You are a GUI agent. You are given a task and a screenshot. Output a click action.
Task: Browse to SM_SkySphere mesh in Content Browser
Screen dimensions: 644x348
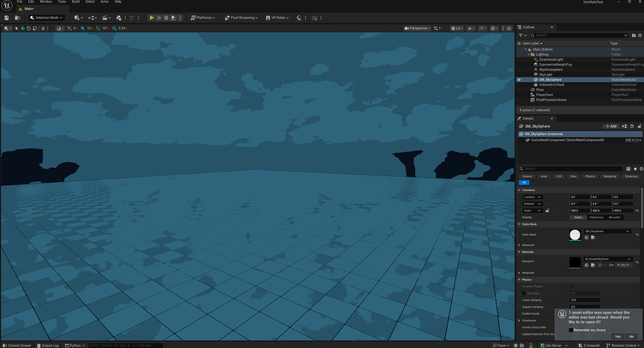tap(593, 237)
